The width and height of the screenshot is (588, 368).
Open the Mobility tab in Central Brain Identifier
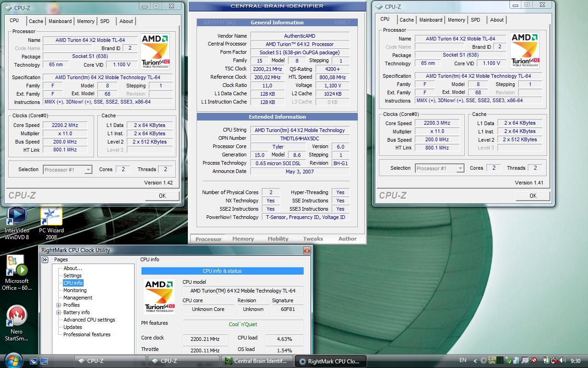pyautogui.click(x=278, y=239)
